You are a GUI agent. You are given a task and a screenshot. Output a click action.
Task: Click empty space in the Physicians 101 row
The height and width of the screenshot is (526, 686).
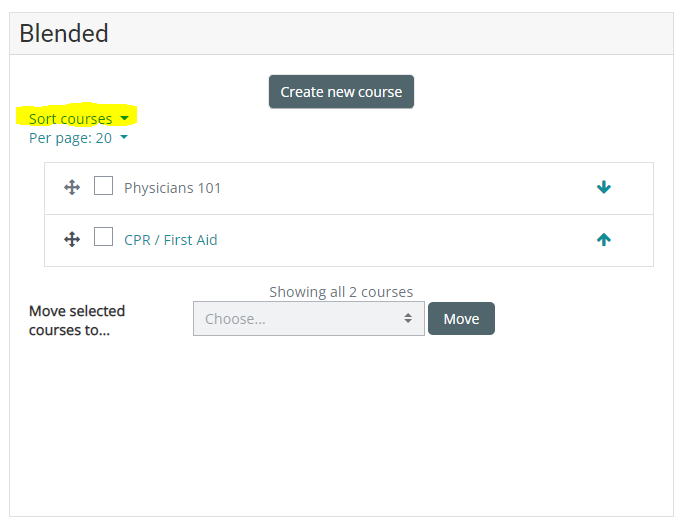tap(400, 188)
